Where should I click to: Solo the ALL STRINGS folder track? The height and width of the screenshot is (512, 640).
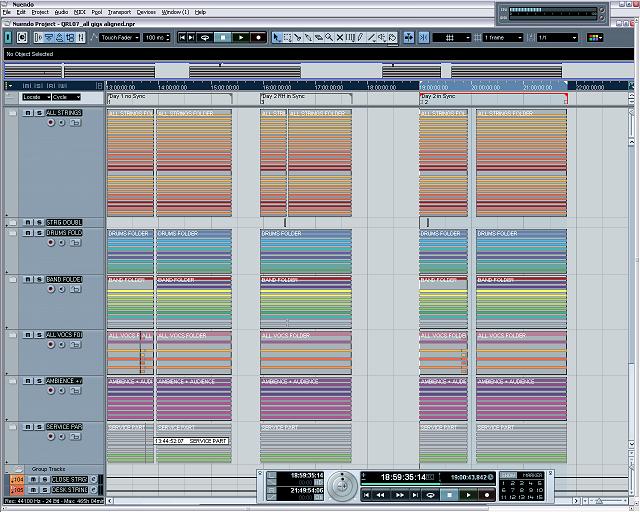point(39,113)
